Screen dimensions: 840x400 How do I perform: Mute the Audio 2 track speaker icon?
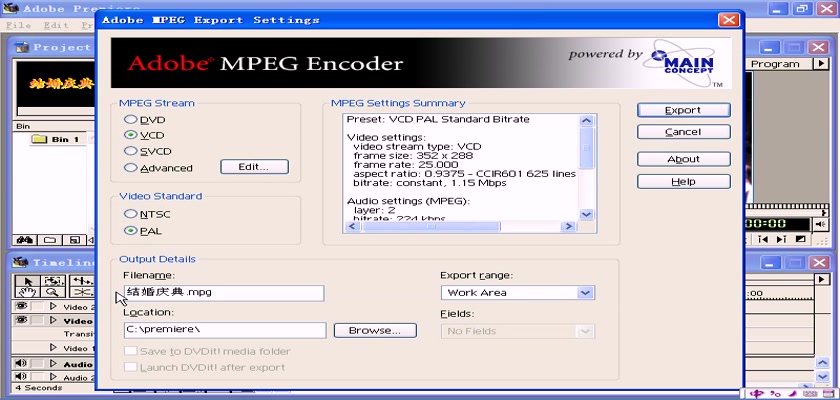(21, 377)
